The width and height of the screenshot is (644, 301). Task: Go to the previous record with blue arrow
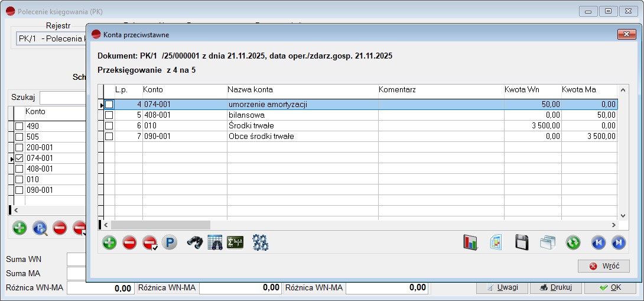pyautogui.click(x=599, y=242)
